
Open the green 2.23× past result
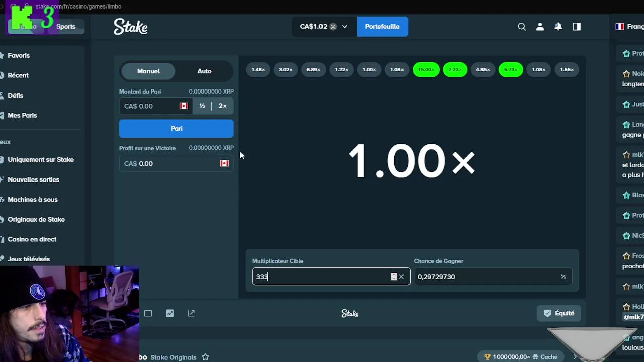tap(455, 70)
